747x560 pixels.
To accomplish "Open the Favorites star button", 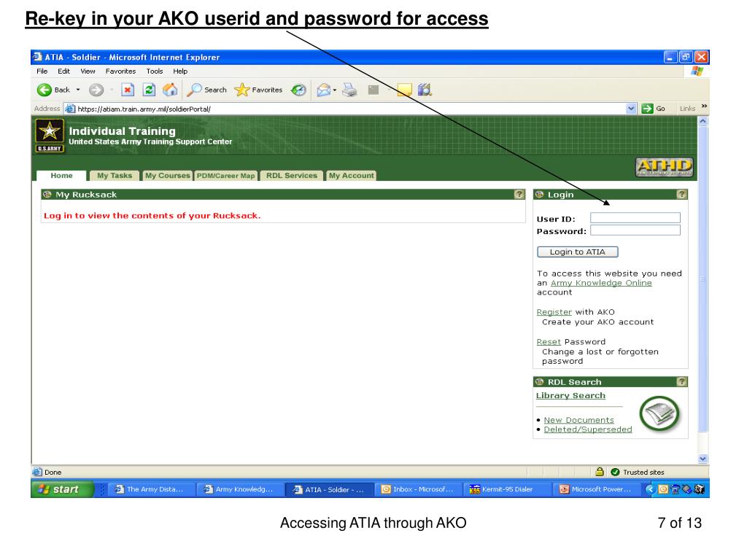I will [259, 90].
